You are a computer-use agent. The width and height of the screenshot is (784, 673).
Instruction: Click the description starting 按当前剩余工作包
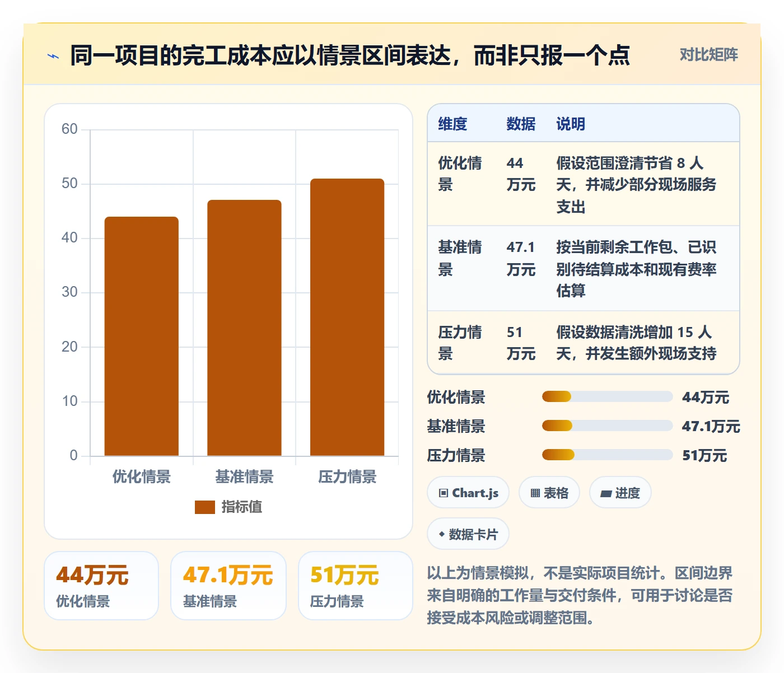(x=636, y=269)
